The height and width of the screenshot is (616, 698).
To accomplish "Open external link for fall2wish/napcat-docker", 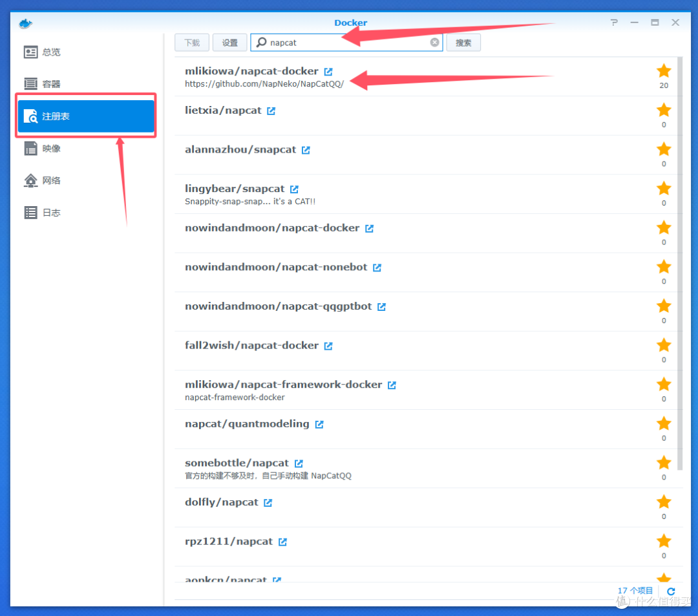I will [328, 346].
